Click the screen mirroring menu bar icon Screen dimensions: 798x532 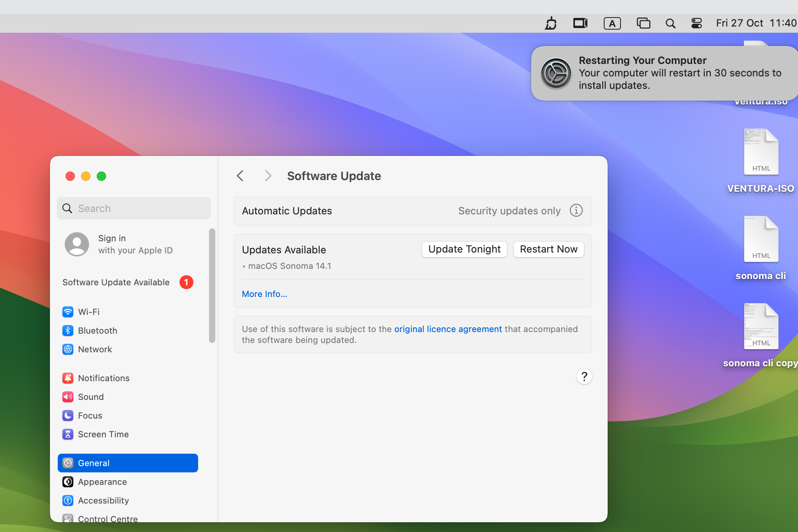(580, 23)
